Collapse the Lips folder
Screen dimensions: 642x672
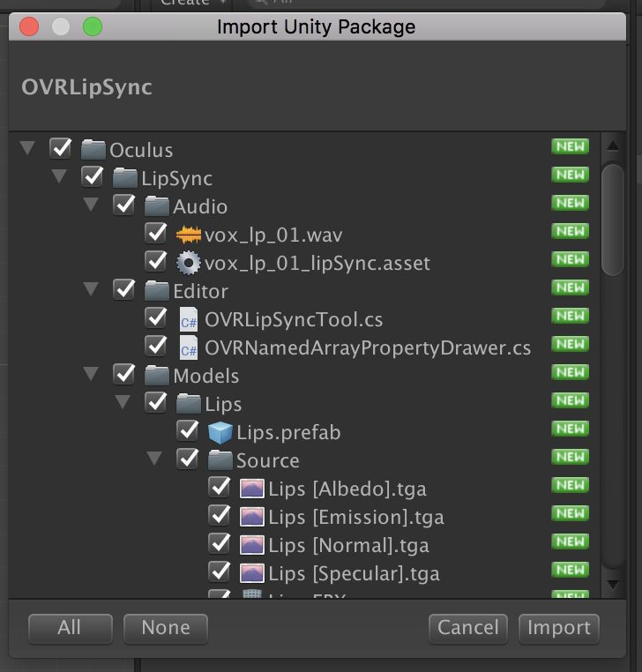[x=123, y=402]
